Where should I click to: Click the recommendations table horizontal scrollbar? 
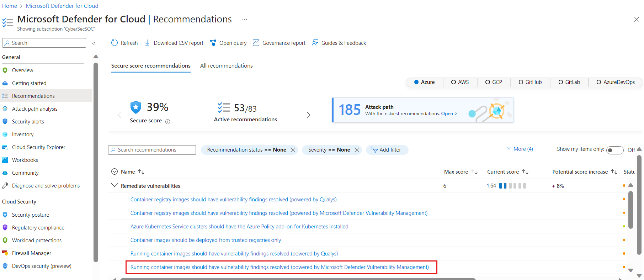pos(298,279)
